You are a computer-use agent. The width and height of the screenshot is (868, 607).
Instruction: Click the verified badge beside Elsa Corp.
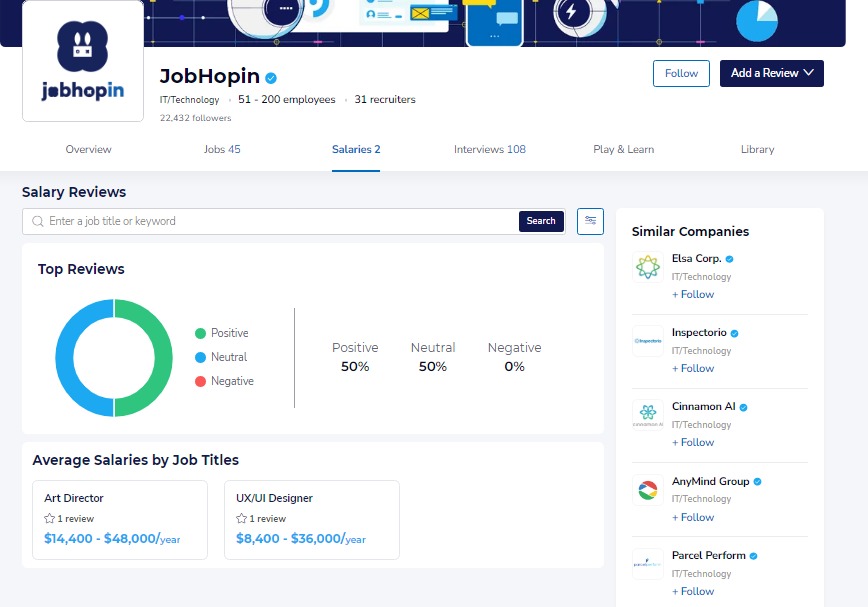[730, 259]
